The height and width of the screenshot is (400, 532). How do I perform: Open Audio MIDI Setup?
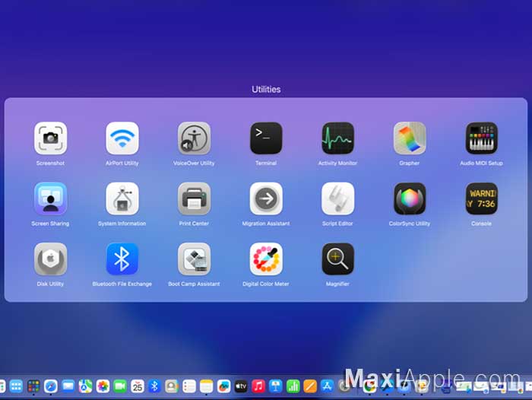tap(481, 138)
